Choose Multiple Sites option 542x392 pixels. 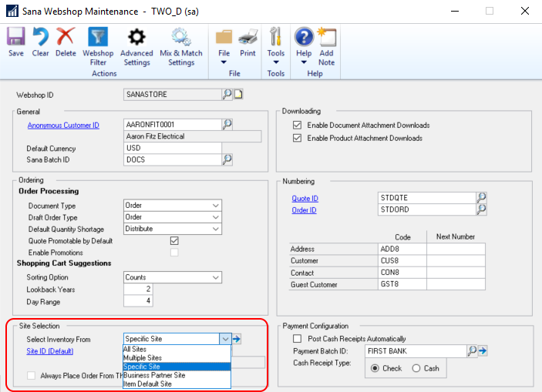click(177, 358)
